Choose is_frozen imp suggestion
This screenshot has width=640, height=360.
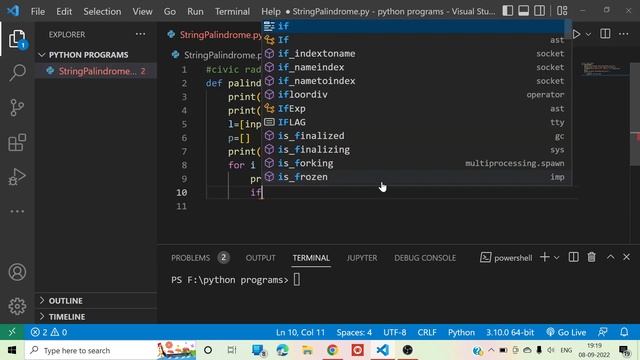pyautogui.click(x=416, y=177)
